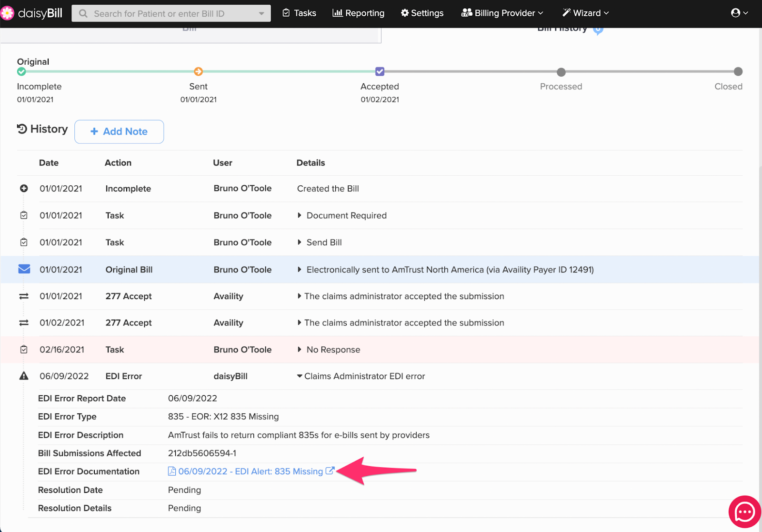Click the Add Note button

click(119, 131)
